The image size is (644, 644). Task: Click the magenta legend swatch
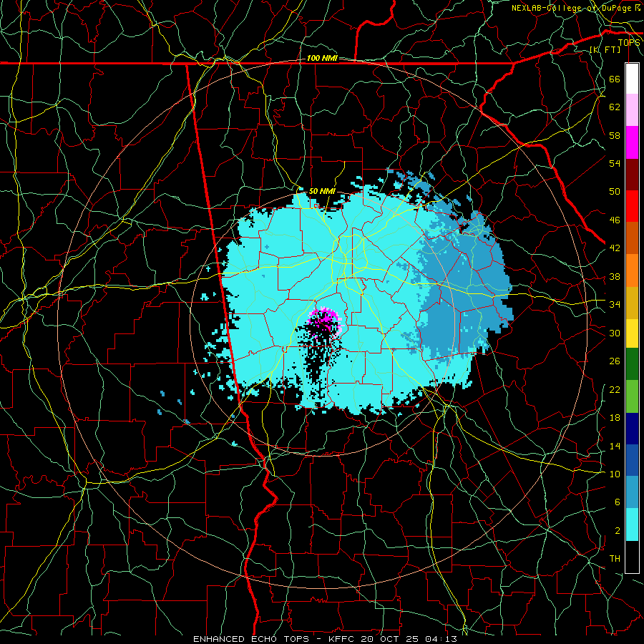click(632, 142)
